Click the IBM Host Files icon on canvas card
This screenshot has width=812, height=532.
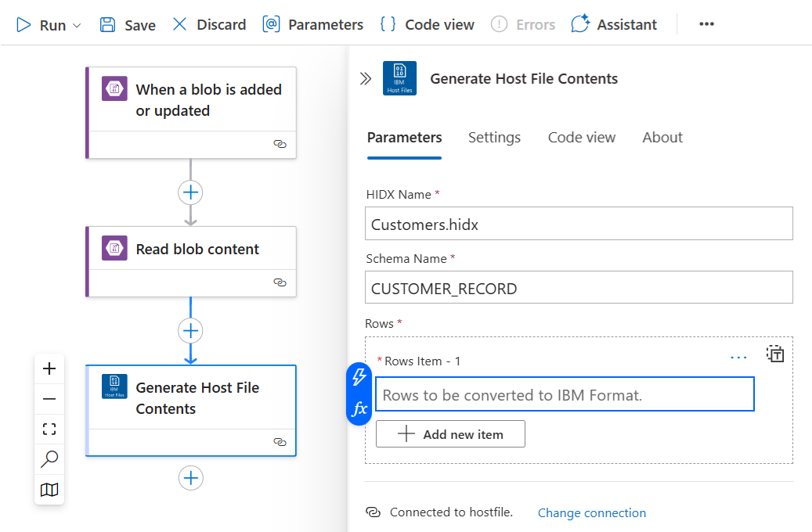(114, 386)
